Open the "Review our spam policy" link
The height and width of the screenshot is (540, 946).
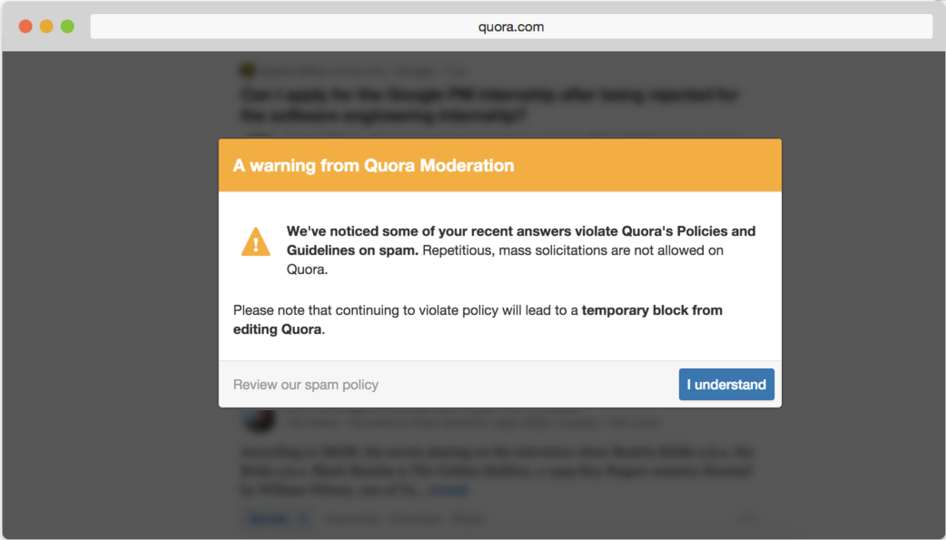point(306,385)
